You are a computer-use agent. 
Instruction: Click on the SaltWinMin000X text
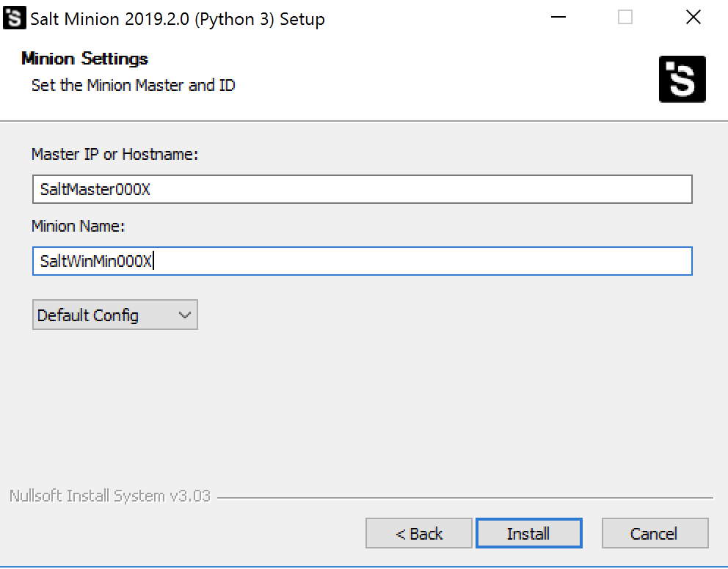(95, 261)
